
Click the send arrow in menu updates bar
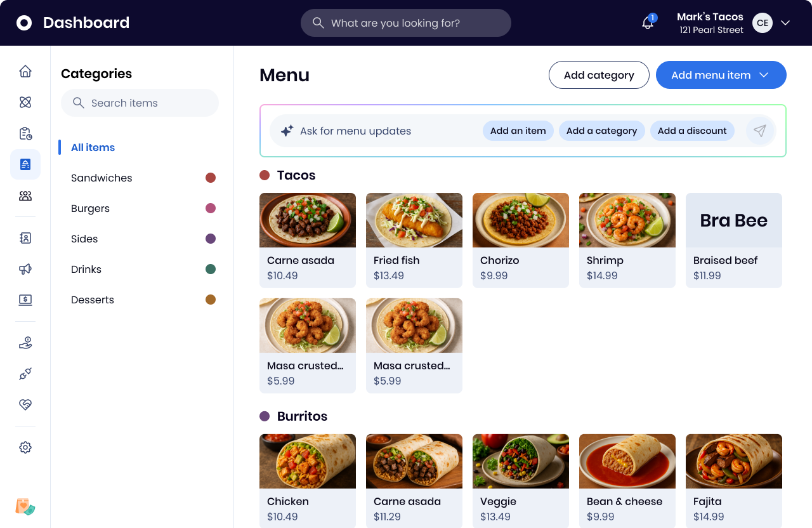tap(760, 131)
